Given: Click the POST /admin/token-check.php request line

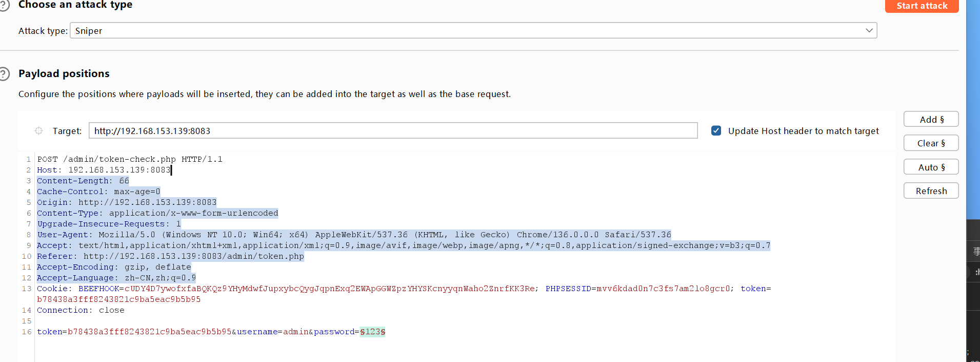Looking at the screenshot, I should 130,159.
